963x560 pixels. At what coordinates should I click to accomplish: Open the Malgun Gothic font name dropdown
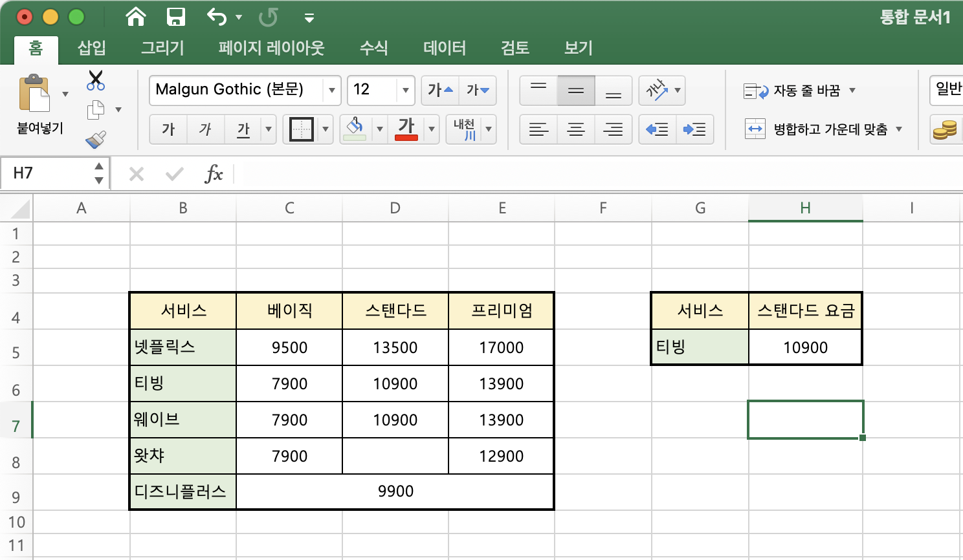click(331, 90)
